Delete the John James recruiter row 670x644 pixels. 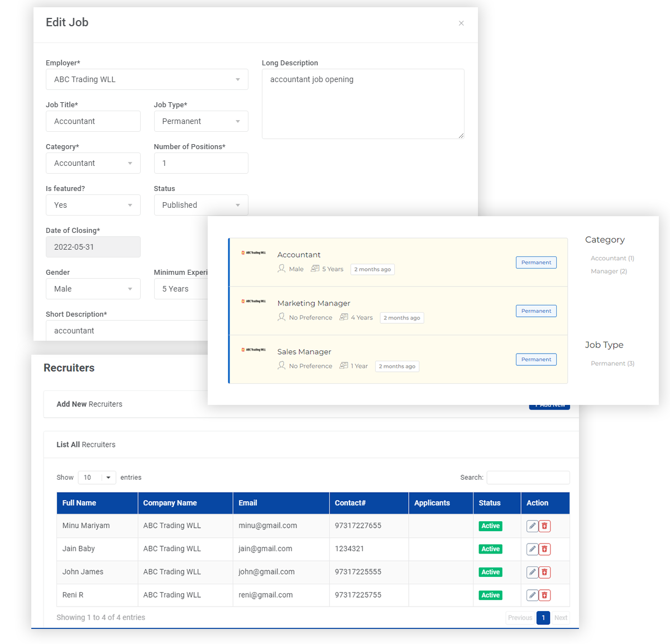coord(545,573)
